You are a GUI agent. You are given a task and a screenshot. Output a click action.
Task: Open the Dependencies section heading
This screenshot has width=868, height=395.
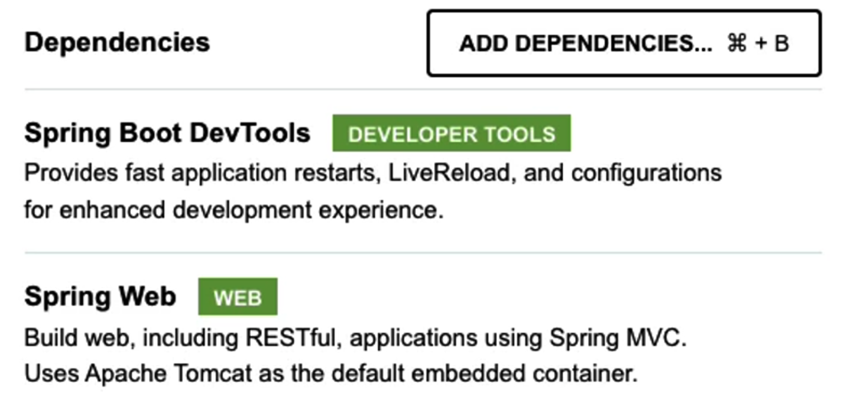pos(116,41)
